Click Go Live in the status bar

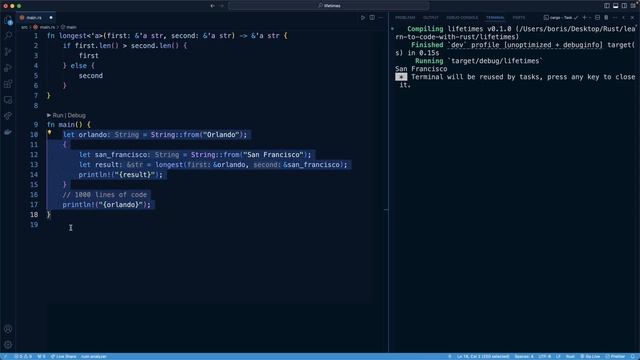[590, 356]
